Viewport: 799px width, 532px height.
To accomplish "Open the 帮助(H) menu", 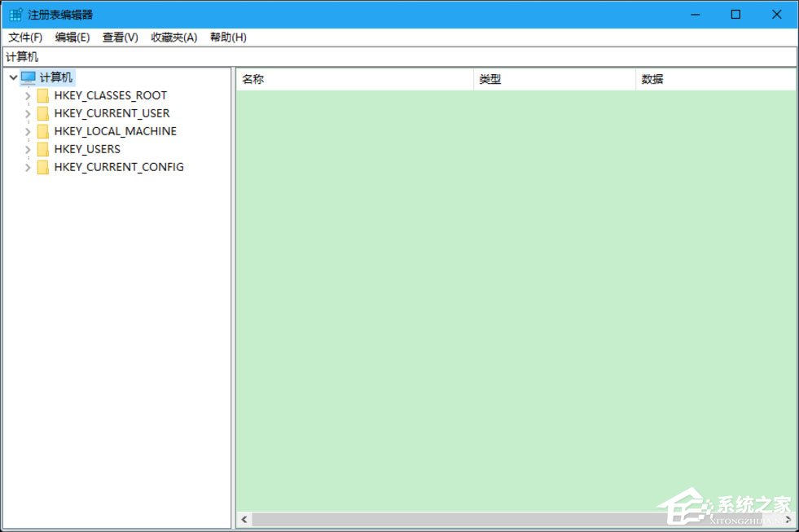I will click(226, 37).
